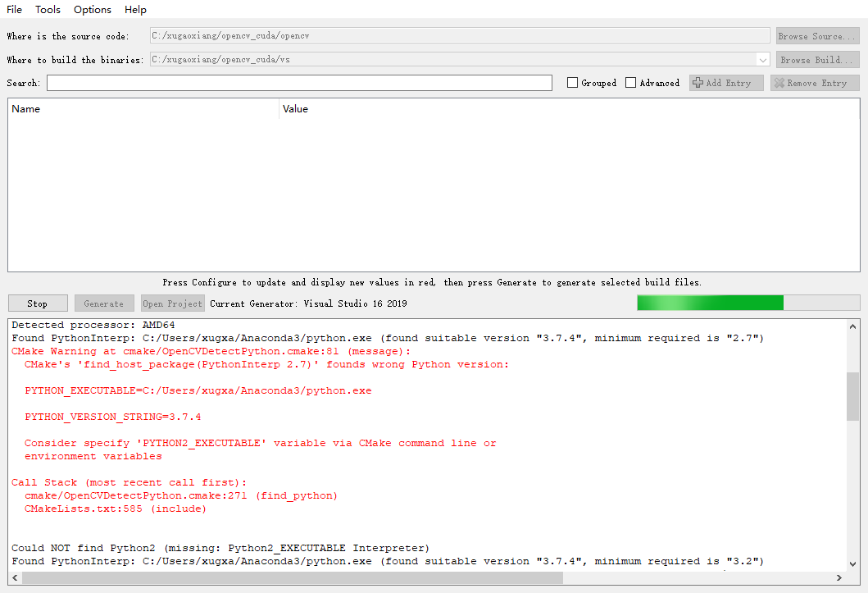Click the log scroll right arrow
This screenshot has height=593, width=868.
coord(839,577)
